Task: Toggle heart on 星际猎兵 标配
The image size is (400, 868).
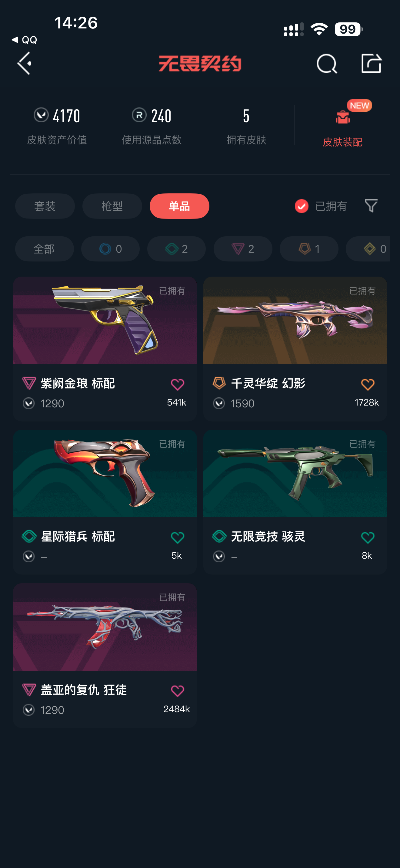Action: tap(177, 538)
